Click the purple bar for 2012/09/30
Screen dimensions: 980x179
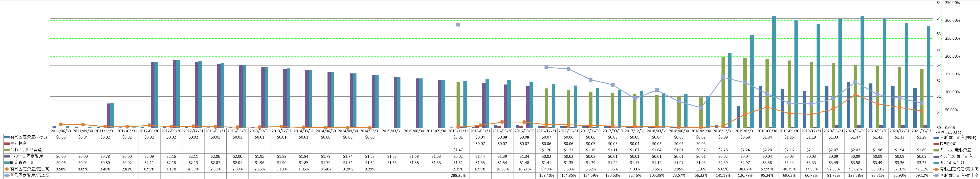click(175, 94)
